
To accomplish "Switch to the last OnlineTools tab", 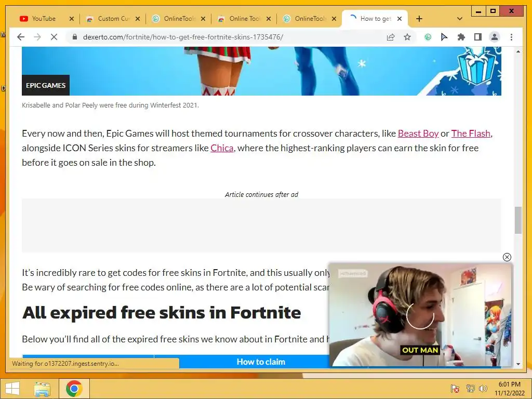I will point(310,19).
